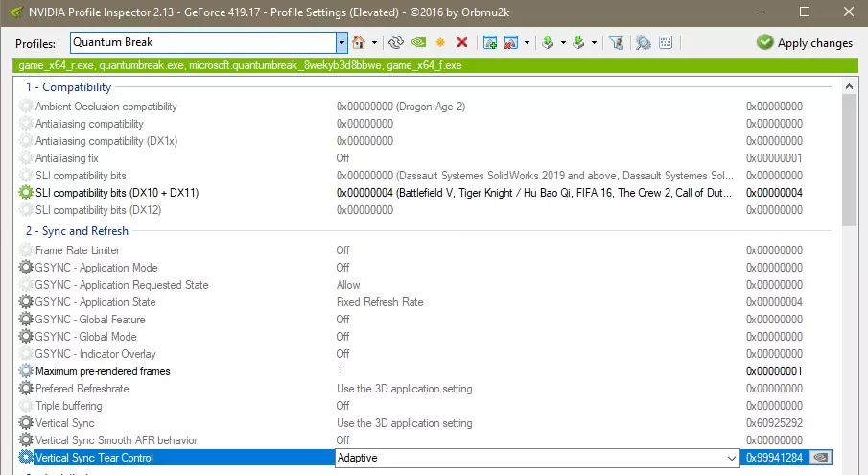Click the gear icon beside Vertical Sync Smooth AFR behavior
The width and height of the screenshot is (868, 475).
[x=26, y=440]
